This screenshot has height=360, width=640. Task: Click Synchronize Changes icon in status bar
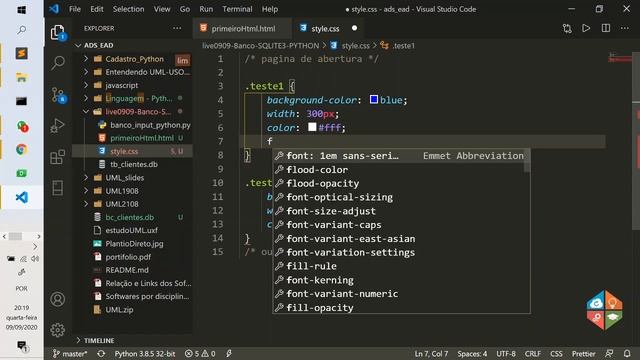(x=101, y=353)
